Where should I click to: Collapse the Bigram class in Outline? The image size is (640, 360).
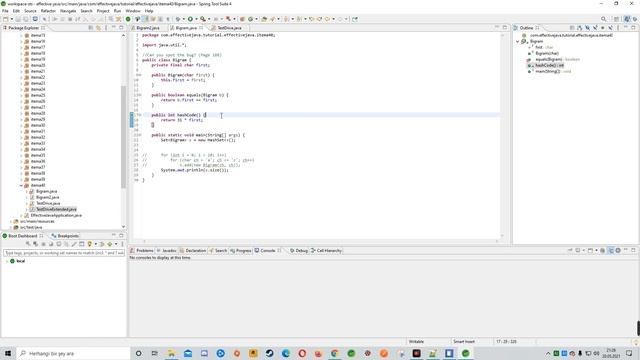click(518, 41)
